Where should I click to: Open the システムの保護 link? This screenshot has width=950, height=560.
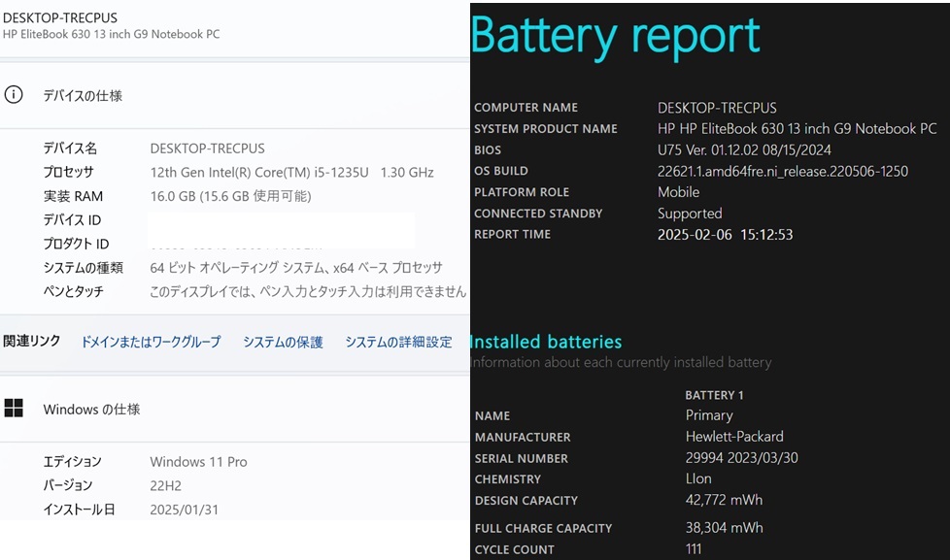tap(283, 342)
